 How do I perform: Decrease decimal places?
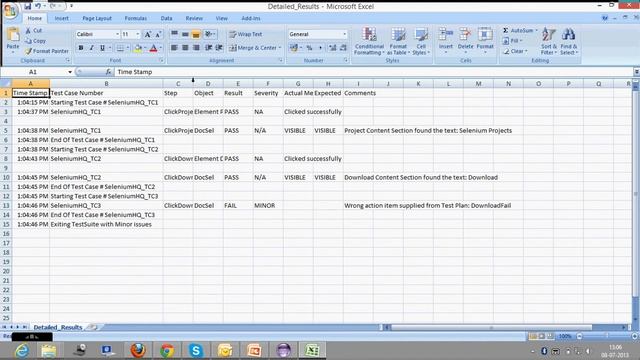coord(343,48)
